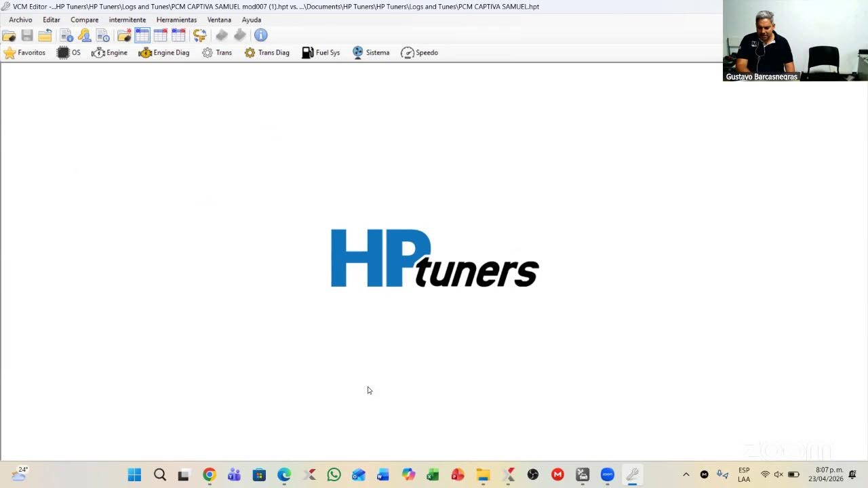
Task: Open Windows taskbar search
Action: tap(159, 474)
